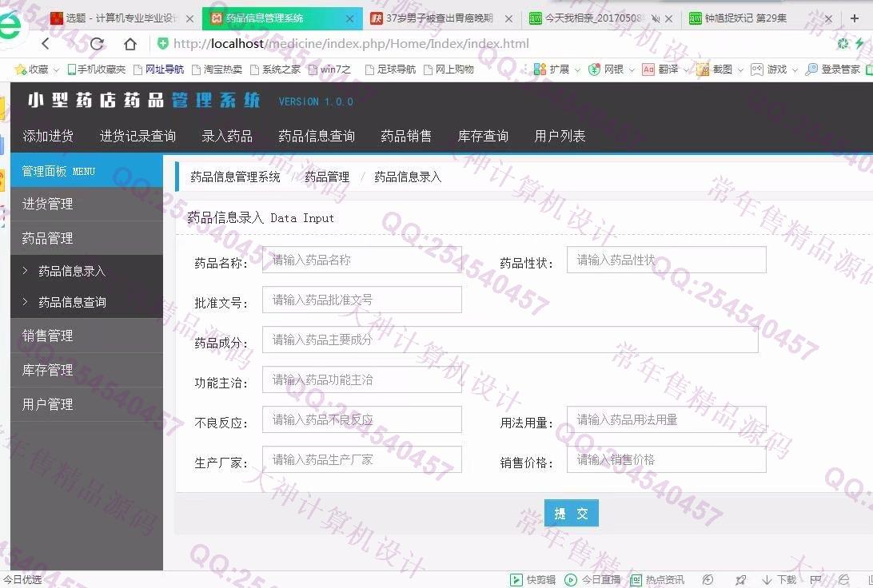Expand the 收藏 dropdown arrow
The height and width of the screenshot is (588, 873).
[x=56, y=70]
